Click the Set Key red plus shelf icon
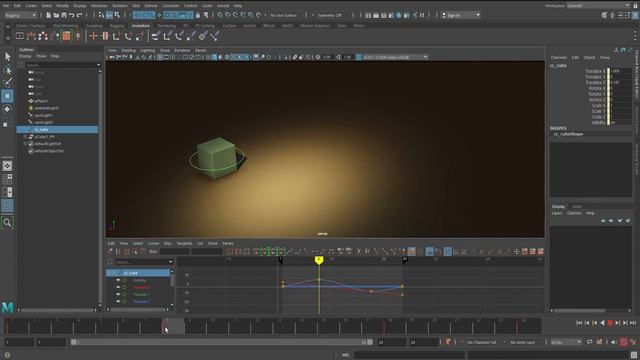 point(93,36)
